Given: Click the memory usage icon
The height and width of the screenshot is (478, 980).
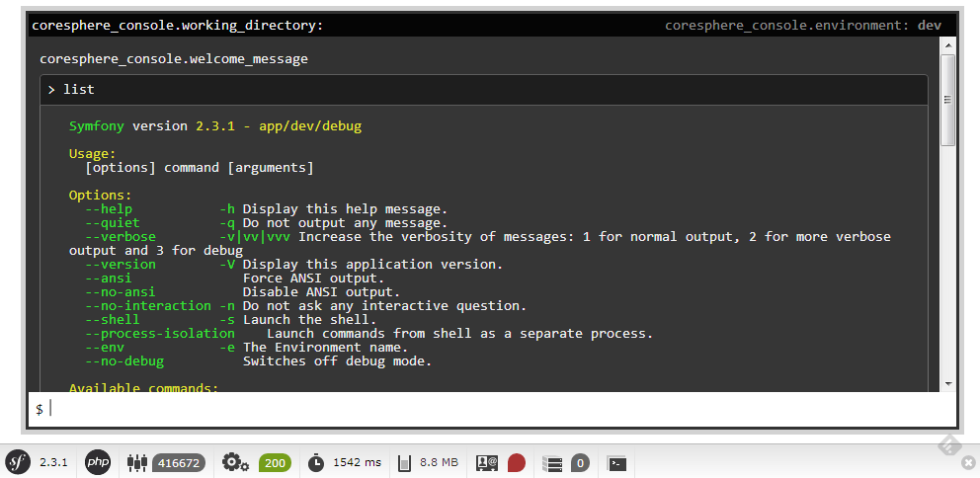Looking at the screenshot, I should click(x=405, y=463).
